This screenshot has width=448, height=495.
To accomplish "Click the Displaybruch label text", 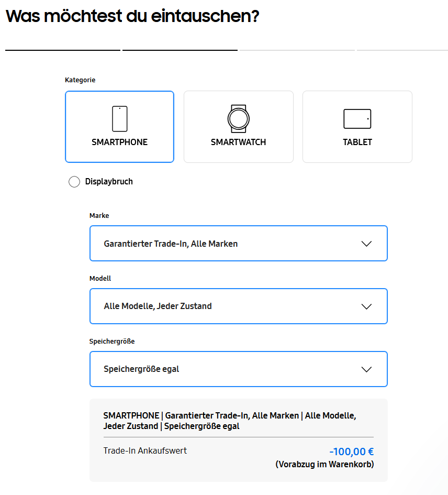I will (x=109, y=182).
